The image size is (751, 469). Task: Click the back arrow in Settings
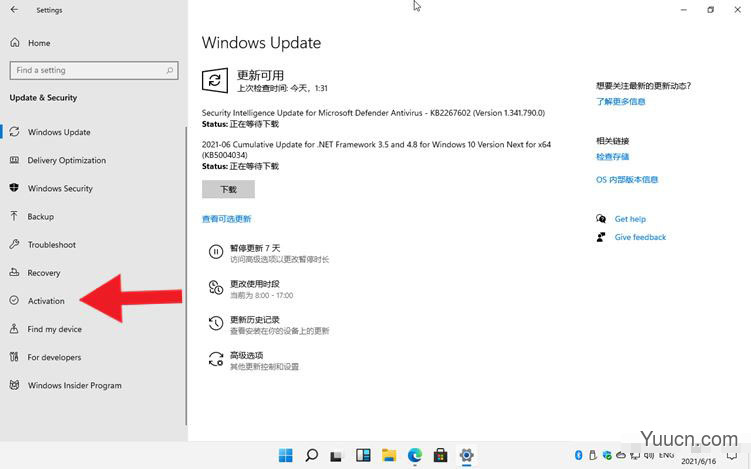(14, 10)
